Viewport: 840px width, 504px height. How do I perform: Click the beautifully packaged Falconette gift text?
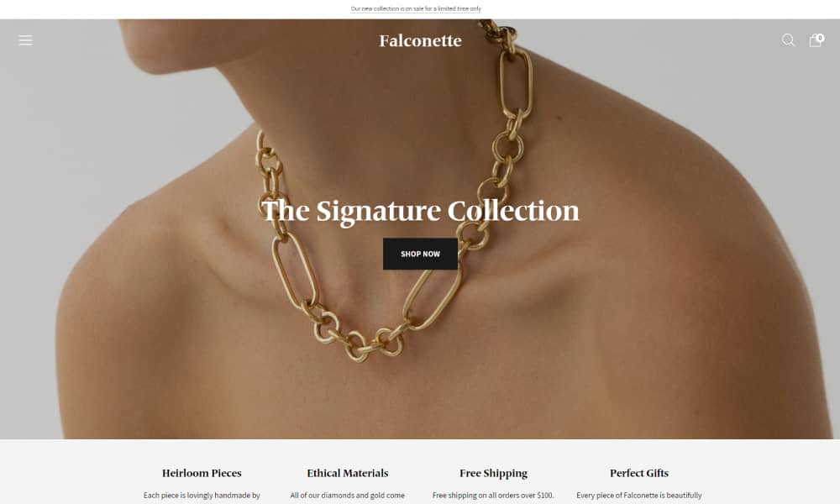coord(638,496)
